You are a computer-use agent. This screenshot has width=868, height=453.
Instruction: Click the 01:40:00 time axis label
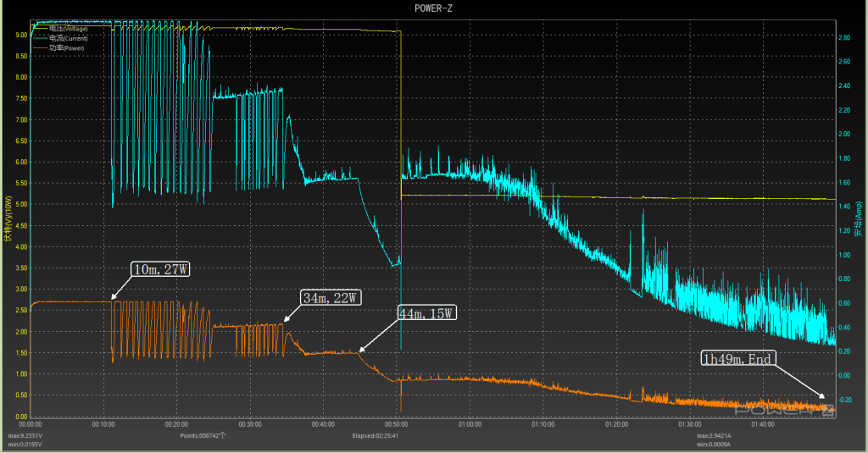pyautogui.click(x=763, y=425)
